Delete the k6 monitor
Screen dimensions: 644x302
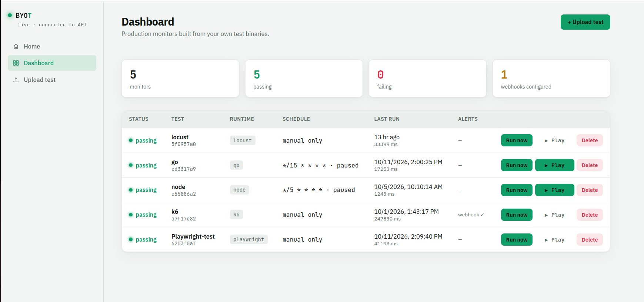pyautogui.click(x=590, y=215)
